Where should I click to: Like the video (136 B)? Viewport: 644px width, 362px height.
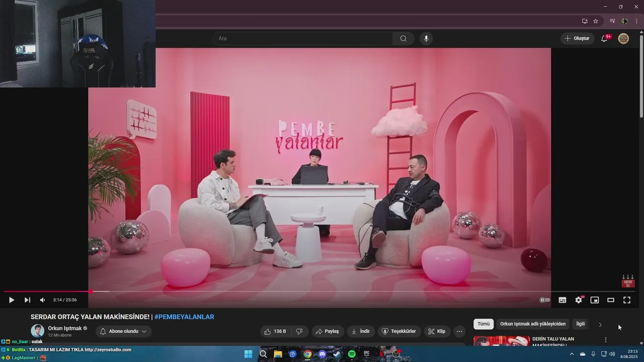275,331
